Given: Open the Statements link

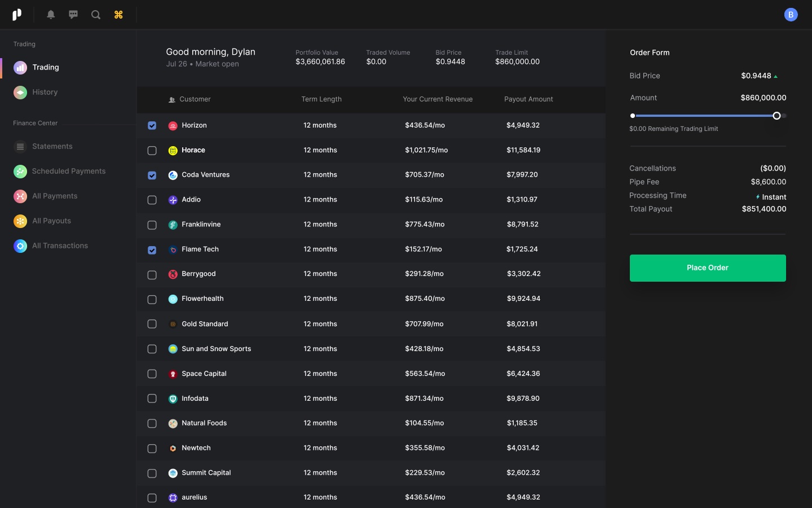Looking at the screenshot, I should pos(52,146).
